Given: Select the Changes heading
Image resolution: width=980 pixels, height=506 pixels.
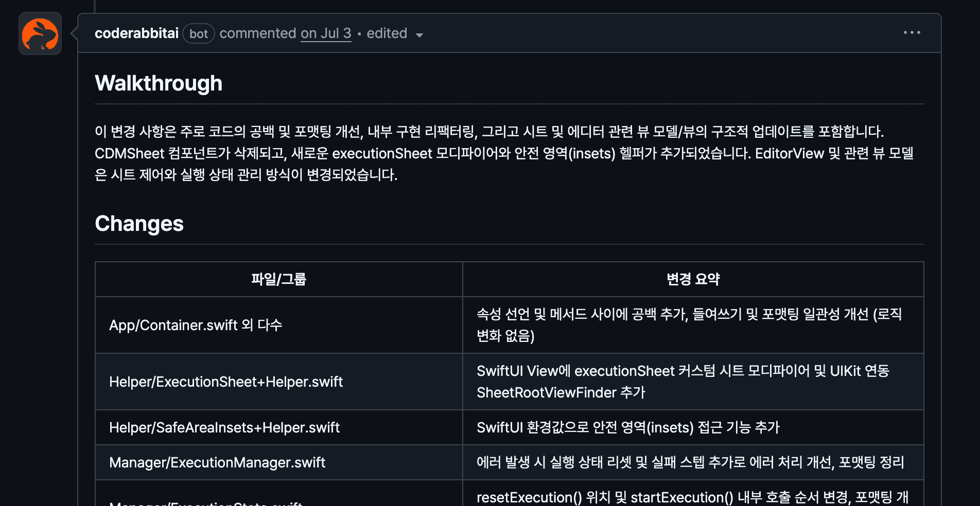Looking at the screenshot, I should 139,223.
